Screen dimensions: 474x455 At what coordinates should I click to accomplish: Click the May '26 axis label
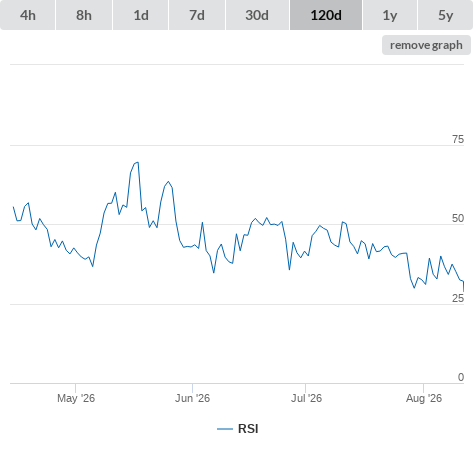tap(76, 398)
